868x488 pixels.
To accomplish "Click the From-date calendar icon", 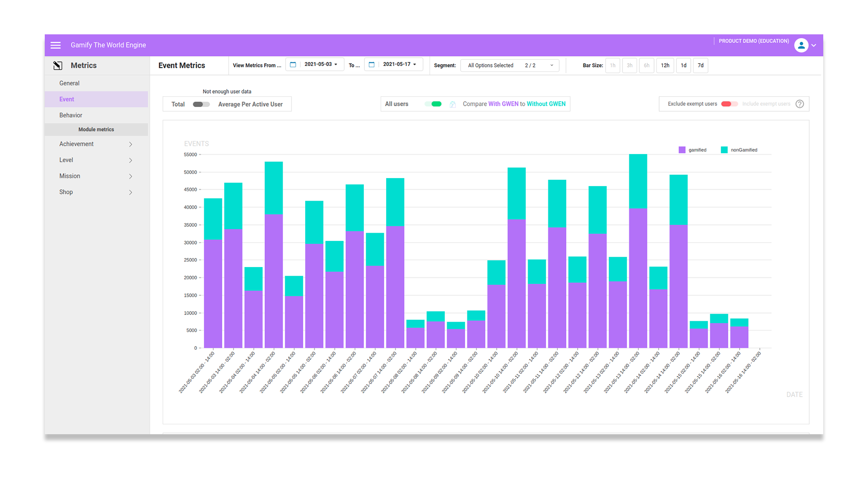I will point(293,65).
